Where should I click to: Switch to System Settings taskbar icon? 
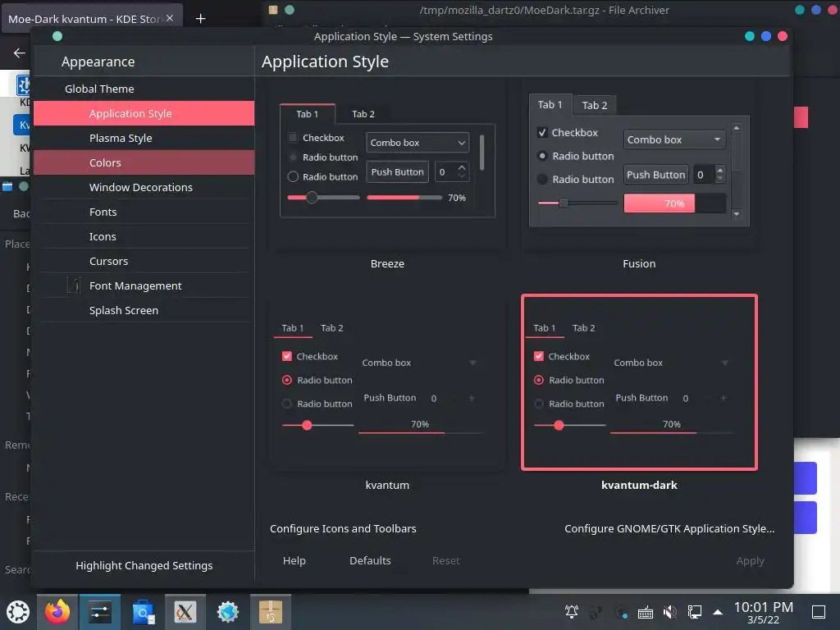99,612
